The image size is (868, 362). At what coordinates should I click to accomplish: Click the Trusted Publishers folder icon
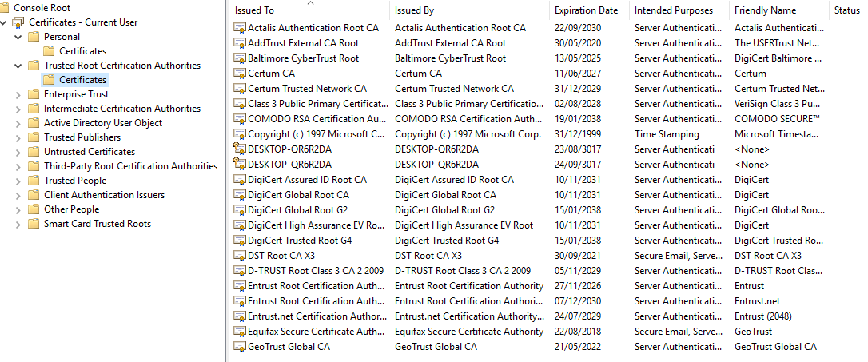click(34, 137)
